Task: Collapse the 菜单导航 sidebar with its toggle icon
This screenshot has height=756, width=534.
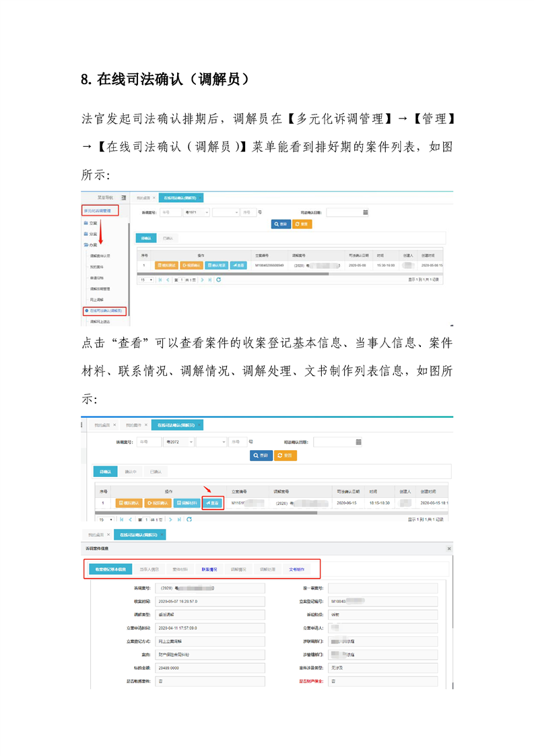Action: [123, 197]
